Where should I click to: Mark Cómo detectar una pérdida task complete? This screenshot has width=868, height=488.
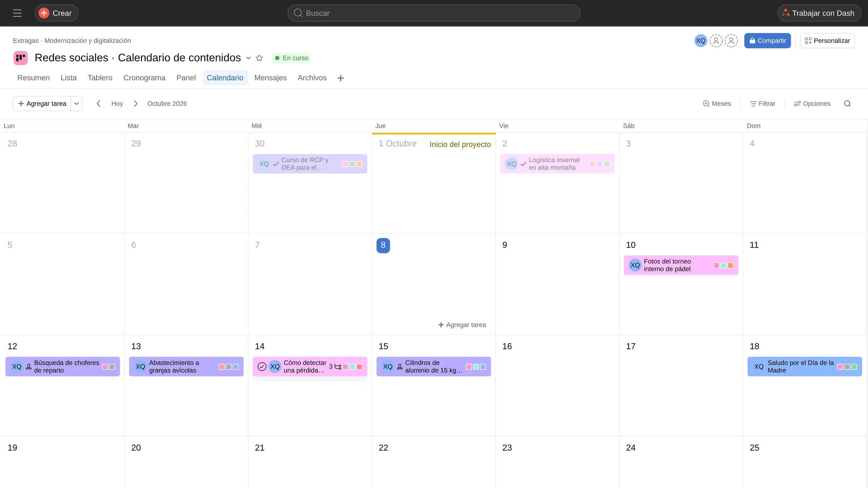pyautogui.click(x=262, y=367)
